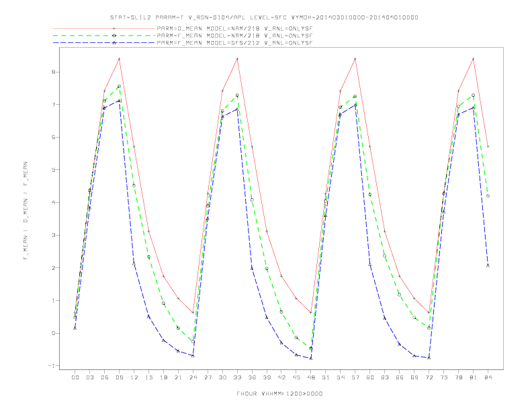
Task: Click x-axis tick label 27
Action: click(x=208, y=377)
